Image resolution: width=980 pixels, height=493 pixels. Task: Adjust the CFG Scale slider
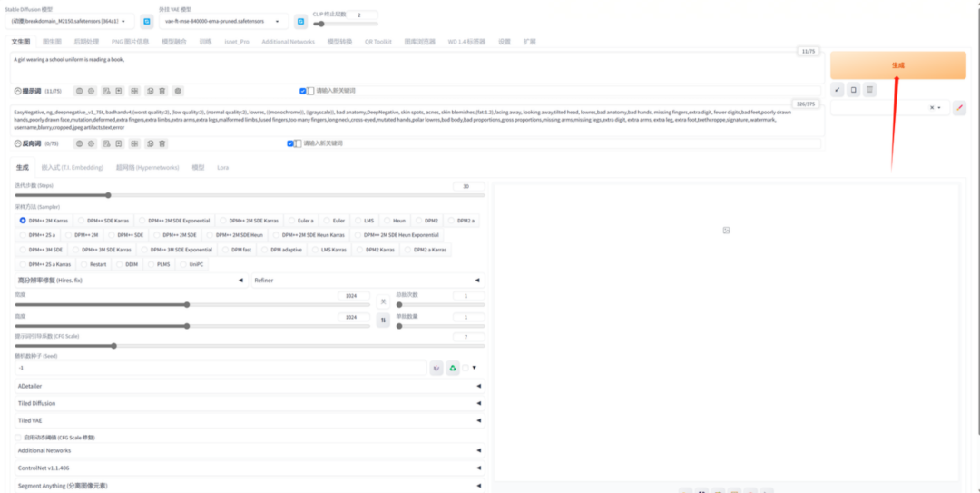pos(250,345)
